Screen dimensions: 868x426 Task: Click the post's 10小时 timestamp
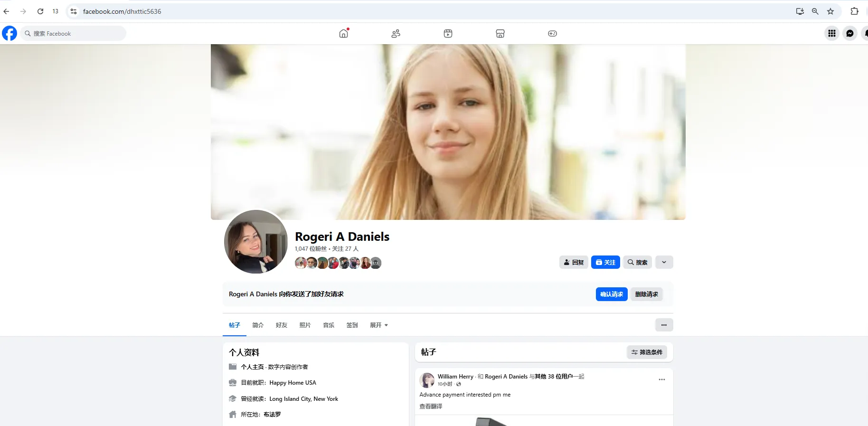pos(445,384)
